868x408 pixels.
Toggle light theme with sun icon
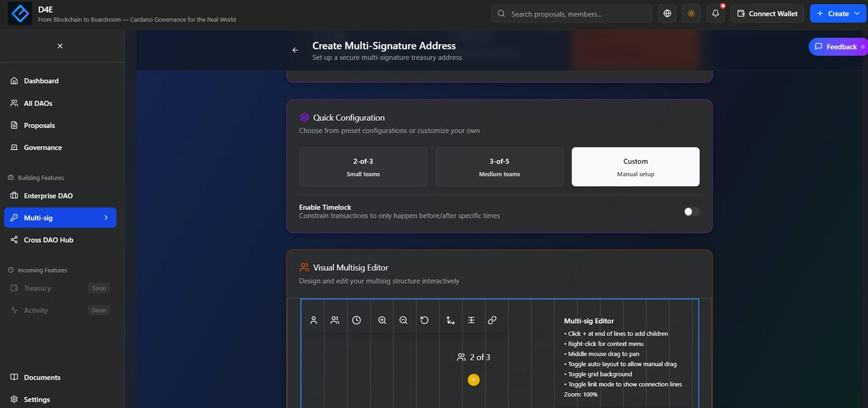[691, 13]
